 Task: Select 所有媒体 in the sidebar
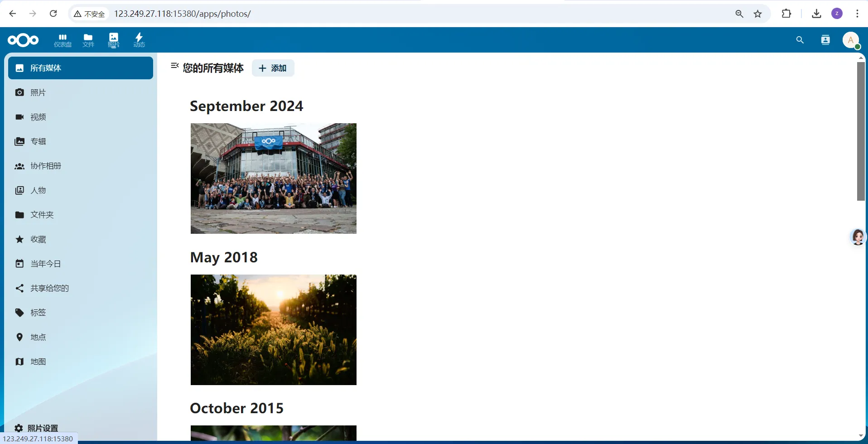(81, 68)
